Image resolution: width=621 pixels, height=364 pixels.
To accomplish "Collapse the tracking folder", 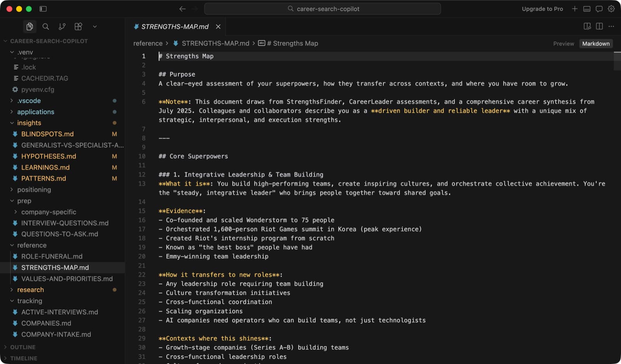I will [29, 301].
